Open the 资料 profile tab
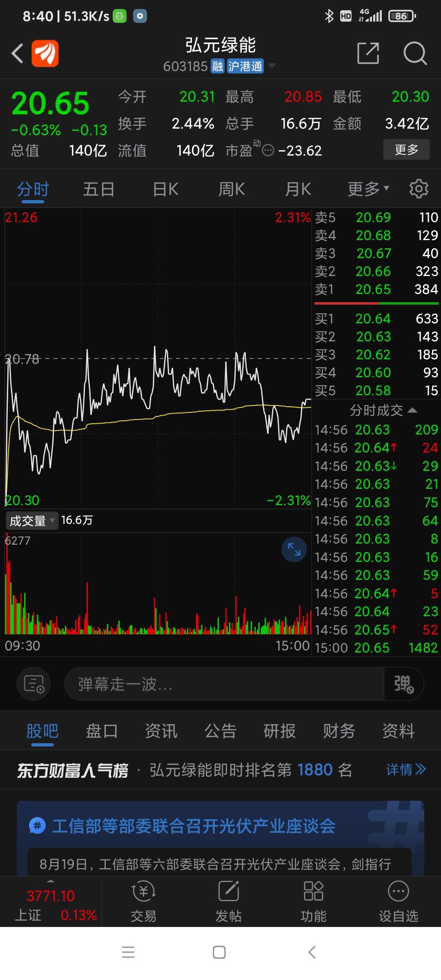This screenshot has height=980, width=441. pos(399,731)
